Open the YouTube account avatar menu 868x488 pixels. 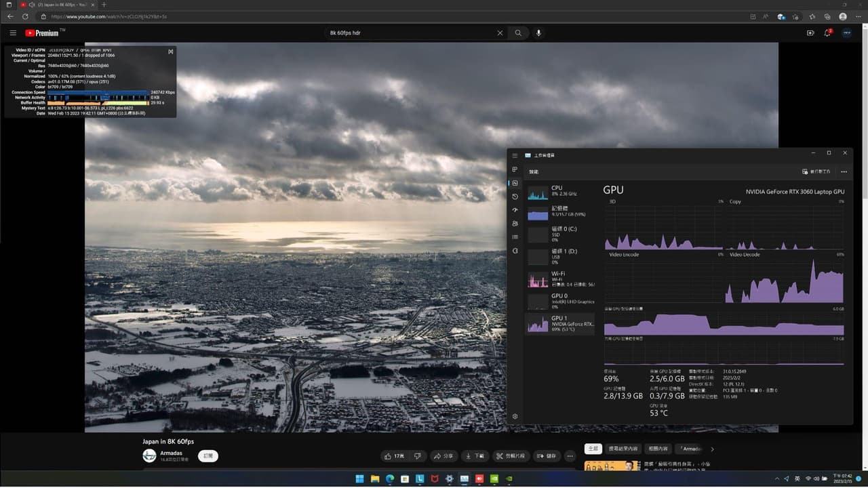(847, 33)
